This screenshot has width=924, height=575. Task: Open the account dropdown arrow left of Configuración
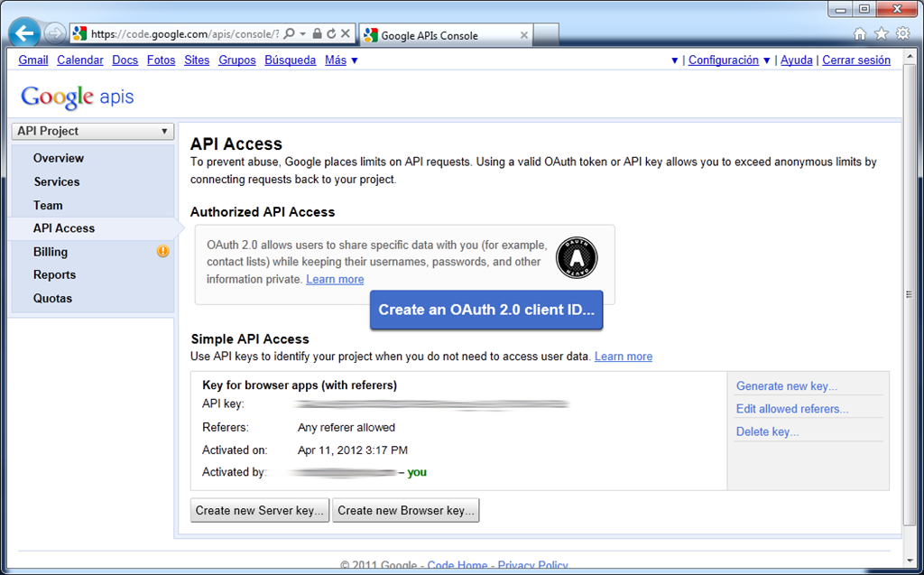675,60
